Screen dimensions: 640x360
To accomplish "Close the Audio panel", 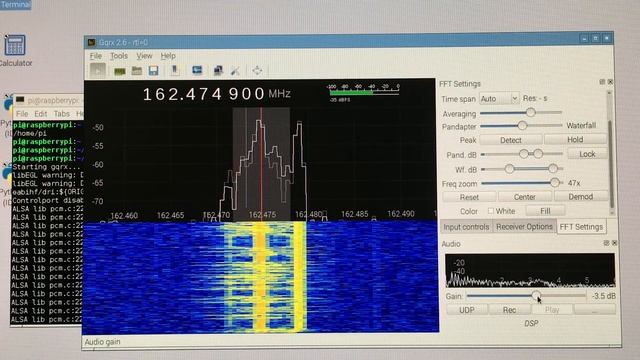I will [614, 243].
